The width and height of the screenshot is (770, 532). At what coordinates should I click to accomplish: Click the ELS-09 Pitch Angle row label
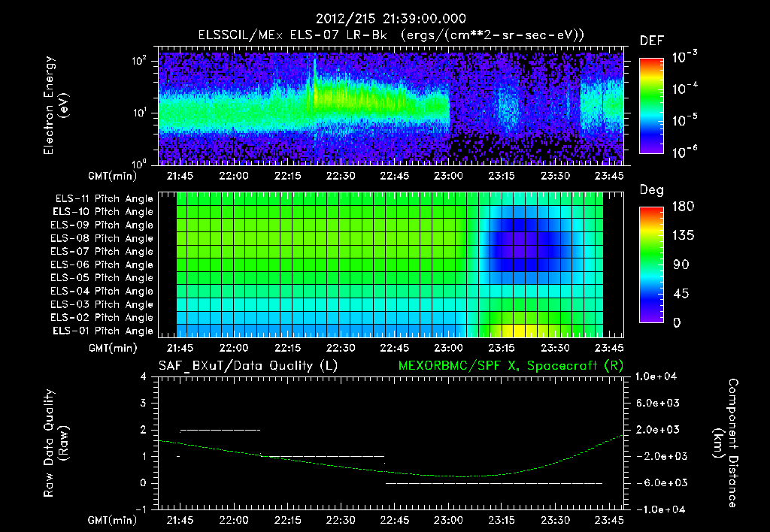[102, 225]
